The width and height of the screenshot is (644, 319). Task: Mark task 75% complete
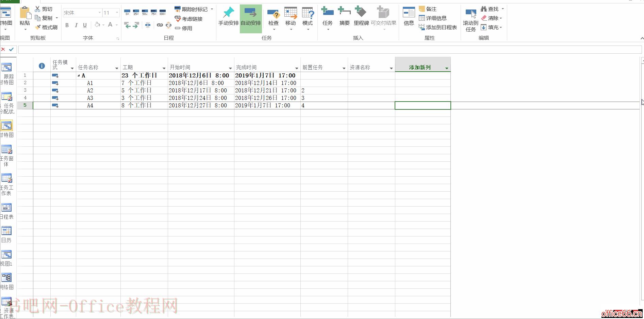pyautogui.click(x=154, y=12)
